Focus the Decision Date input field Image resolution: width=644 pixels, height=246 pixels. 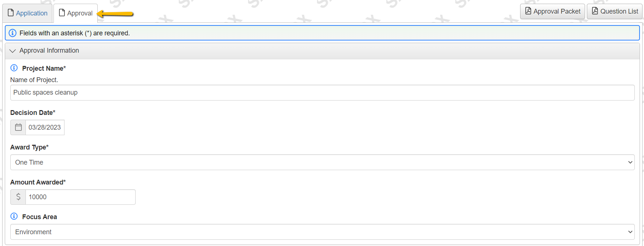(x=45, y=127)
